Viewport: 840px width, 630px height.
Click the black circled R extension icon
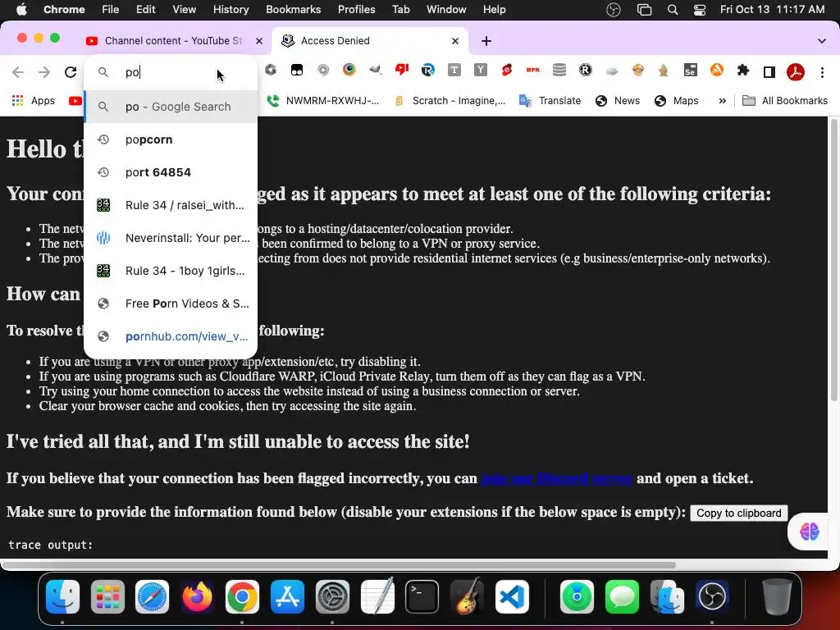(x=586, y=70)
